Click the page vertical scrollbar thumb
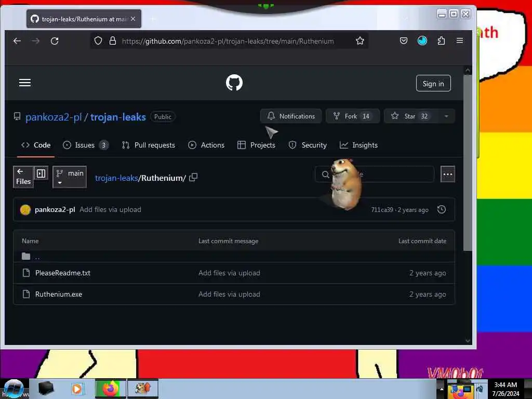 click(468, 163)
